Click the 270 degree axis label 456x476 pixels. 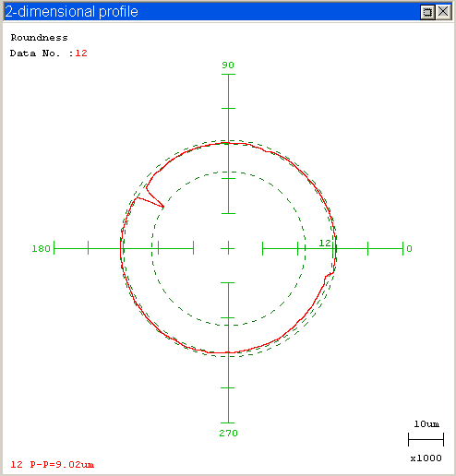pyautogui.click(x=228, y=434)
